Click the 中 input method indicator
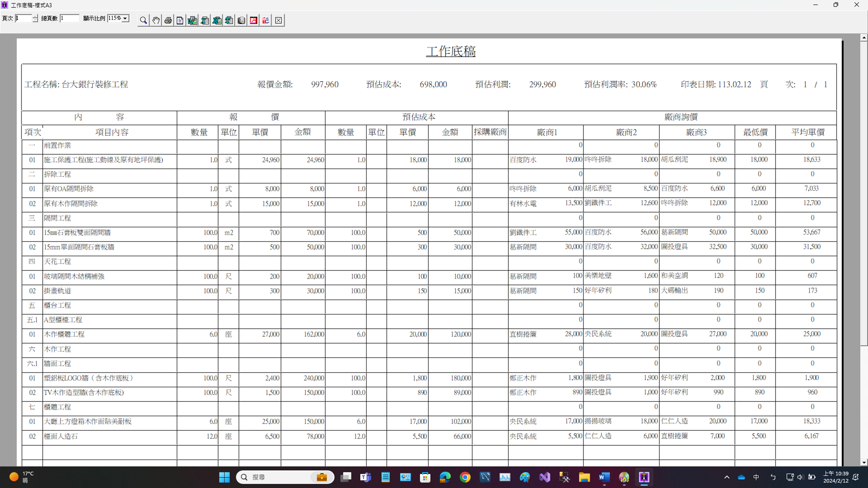Image resolution: width=868 pixels, height=488 pixels. 756,477
